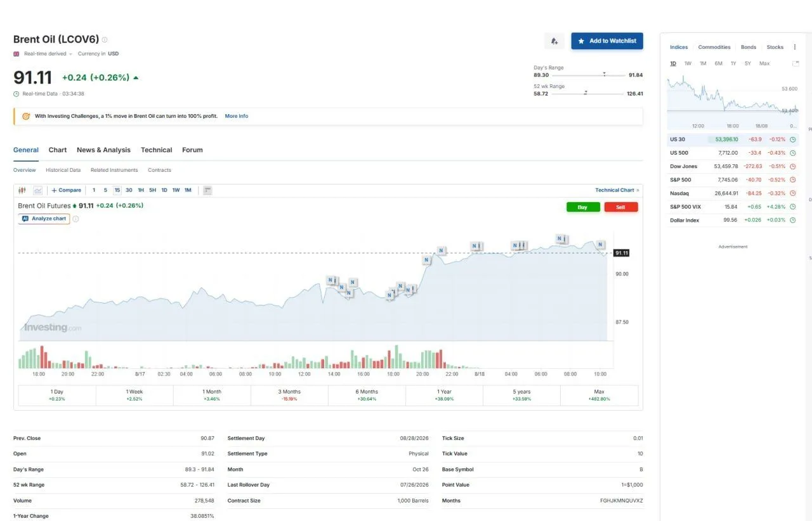Image resolution: width=812 pixels, height=521 pixels.
Task: Click the clock icon on the US 500 row
Action: (x=792, y=153)
